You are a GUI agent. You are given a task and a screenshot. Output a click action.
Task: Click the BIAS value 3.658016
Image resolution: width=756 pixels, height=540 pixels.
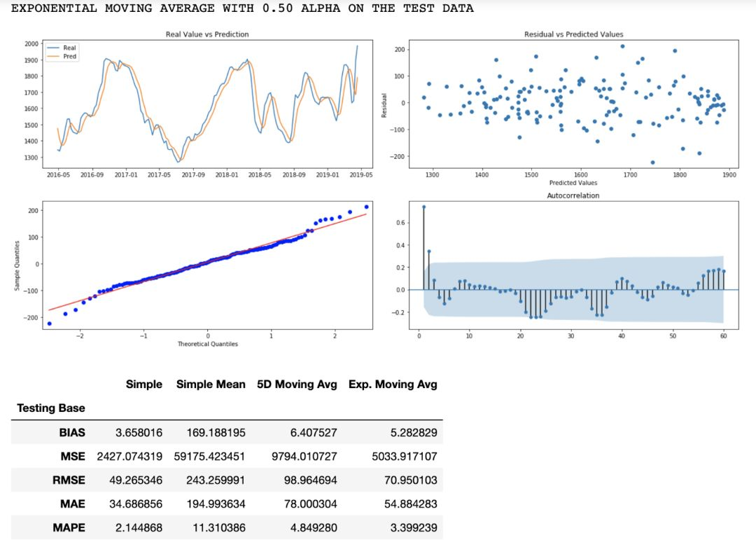click(139, 432)
